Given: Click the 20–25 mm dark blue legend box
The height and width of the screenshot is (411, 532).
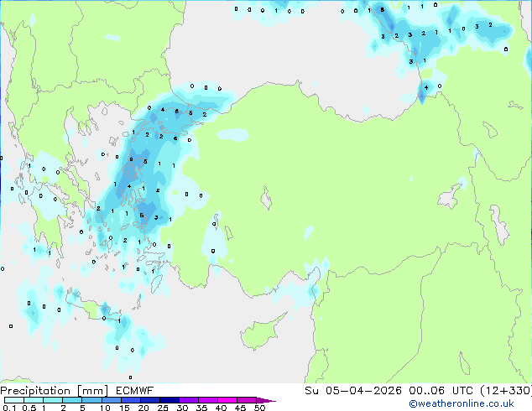Looking at the screenshot, I should [149, 400].
